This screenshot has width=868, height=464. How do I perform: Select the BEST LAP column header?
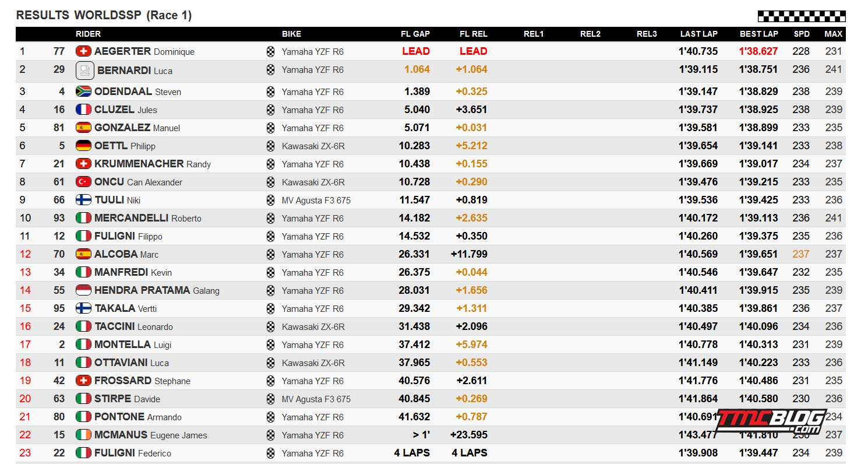759,34
